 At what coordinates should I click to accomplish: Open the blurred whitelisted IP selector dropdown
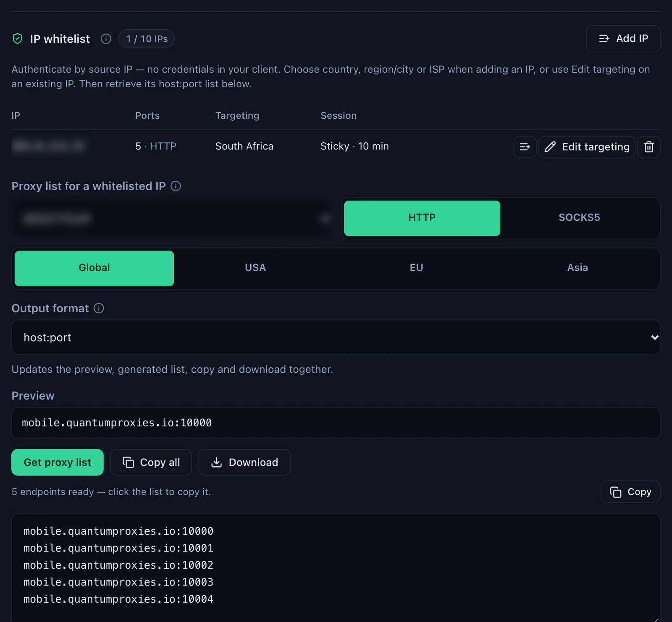coord(173,218)
